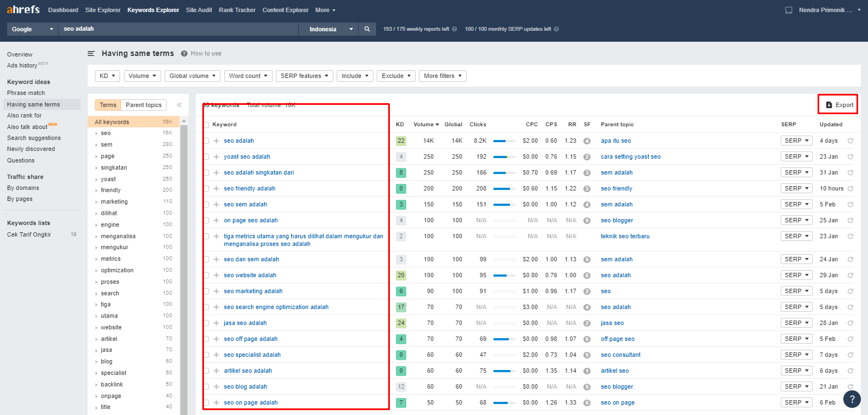Refresh the 'seo adalah' row data
Screen dimensions: 868x415
click(850, 141)
